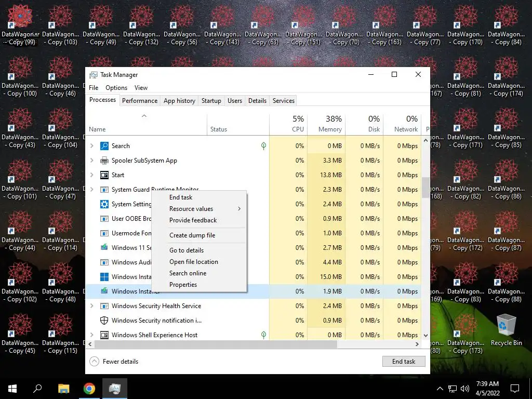Viewport: 532px width, 399px height.
Task: Open the File menu
Action: click(94, 87)
